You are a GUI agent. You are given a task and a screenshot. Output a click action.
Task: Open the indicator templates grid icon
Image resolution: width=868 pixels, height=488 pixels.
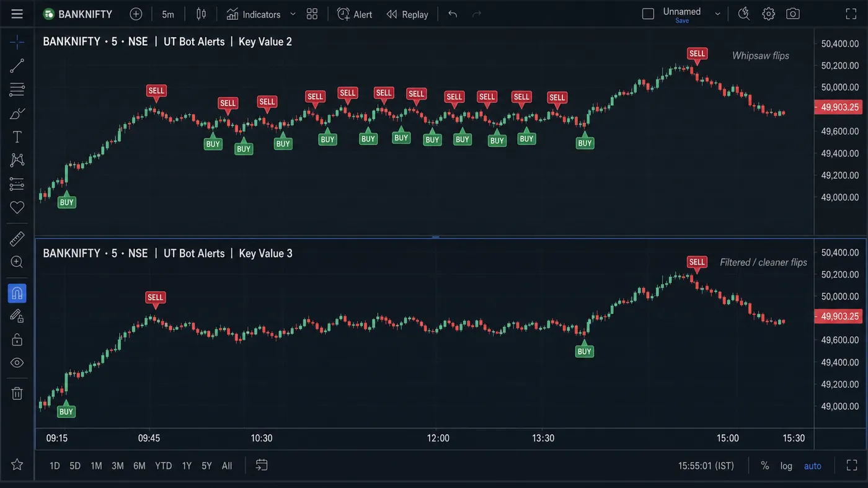(312, 14)
